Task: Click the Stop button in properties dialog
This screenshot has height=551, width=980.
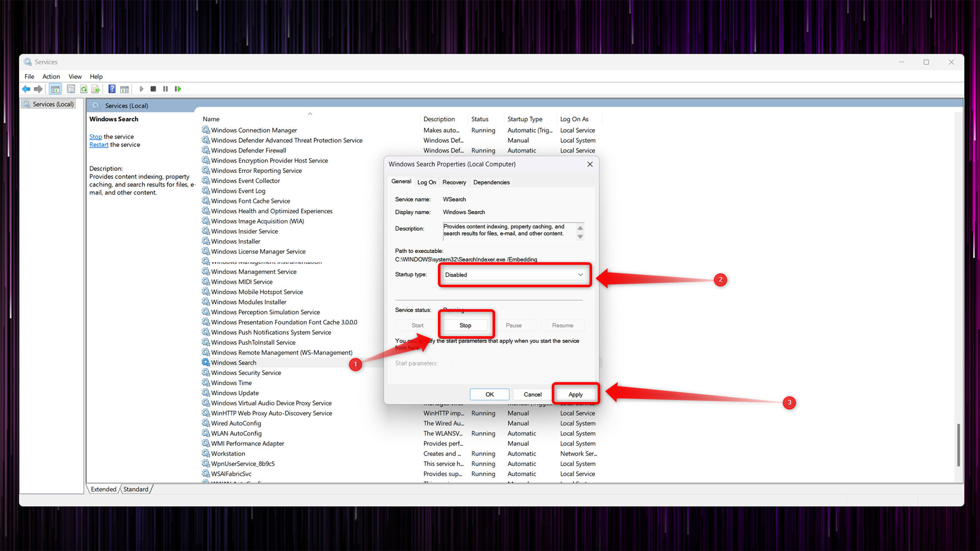Action: (465, 325)
